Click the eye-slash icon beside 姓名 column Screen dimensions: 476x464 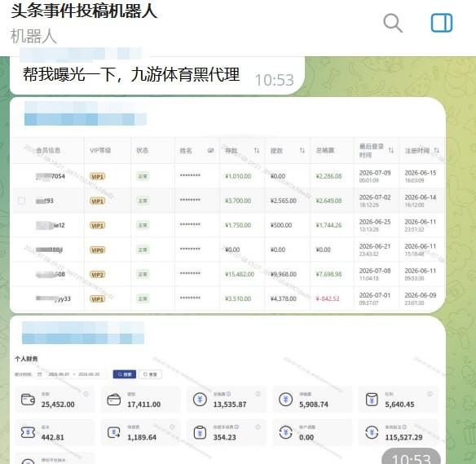point(210,151)
